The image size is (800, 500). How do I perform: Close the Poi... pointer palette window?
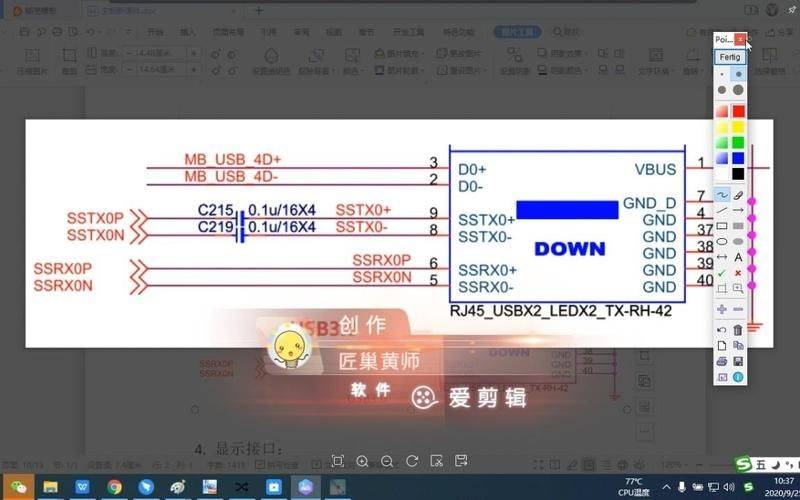(x=740, y=39)
